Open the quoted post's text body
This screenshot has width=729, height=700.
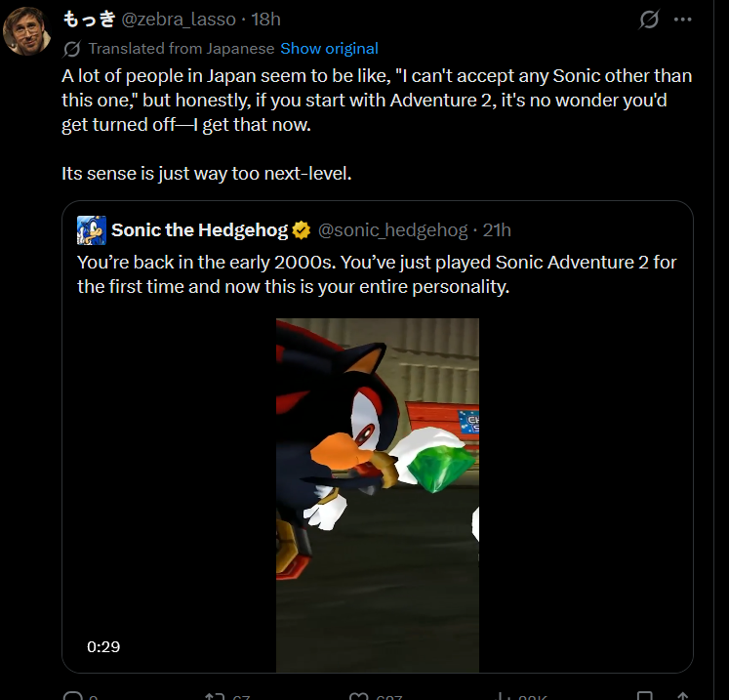coord(376,274)
